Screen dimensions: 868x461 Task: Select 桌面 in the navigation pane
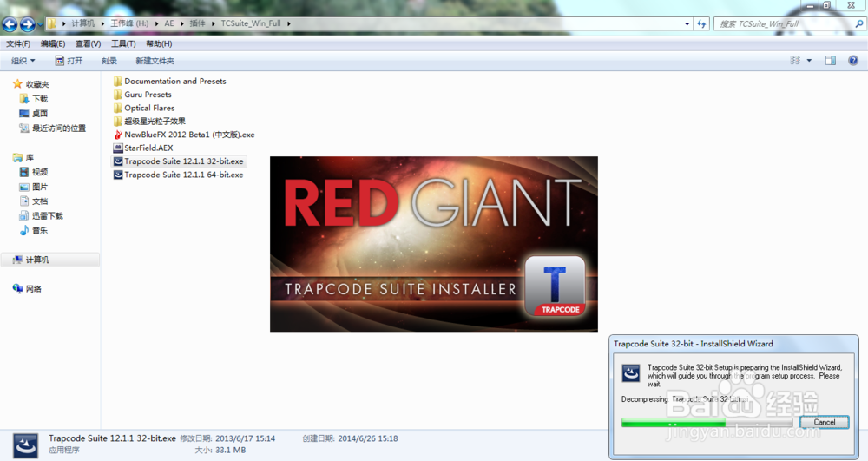point(40,114)
